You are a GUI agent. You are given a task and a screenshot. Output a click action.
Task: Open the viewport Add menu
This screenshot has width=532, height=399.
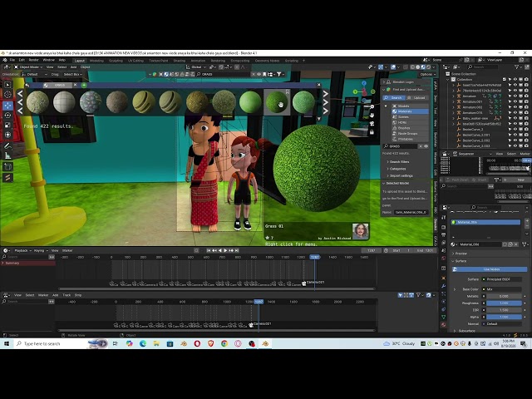(73, 67)
